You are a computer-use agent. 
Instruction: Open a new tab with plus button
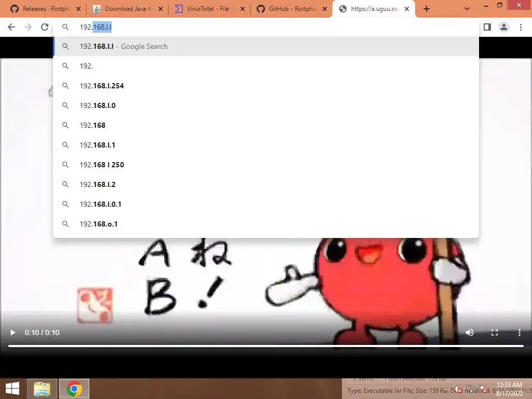click(x=427, y=9)
